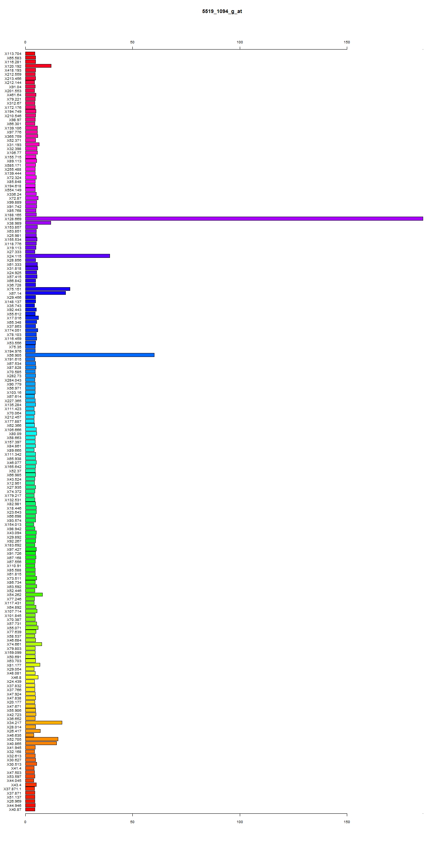This screenshot has width=434, height=868.
Task: Click the green bar for X54.262
Action: coord(34,595)
